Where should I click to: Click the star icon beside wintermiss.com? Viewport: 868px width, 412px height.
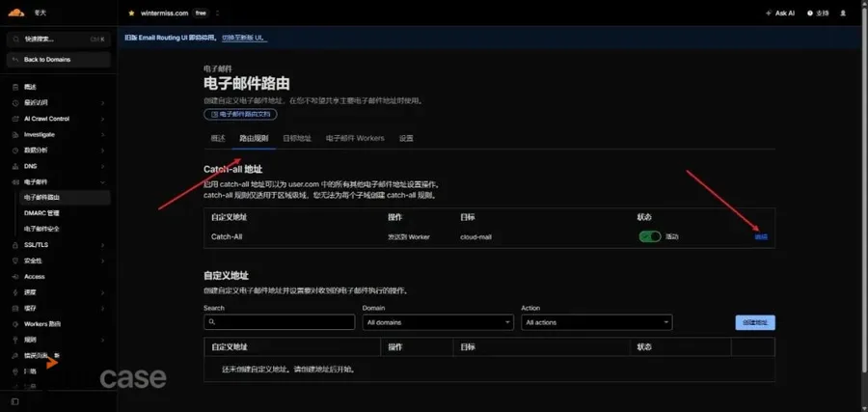(131, 13)
